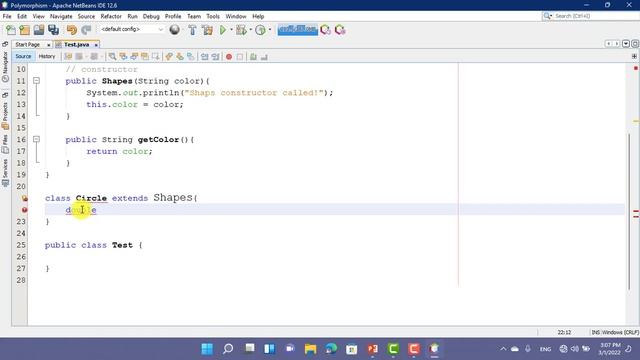Viewport: 640px width, 360px height.
Task: Click the greyed Redo arrow icon
Action: (86, 30)
